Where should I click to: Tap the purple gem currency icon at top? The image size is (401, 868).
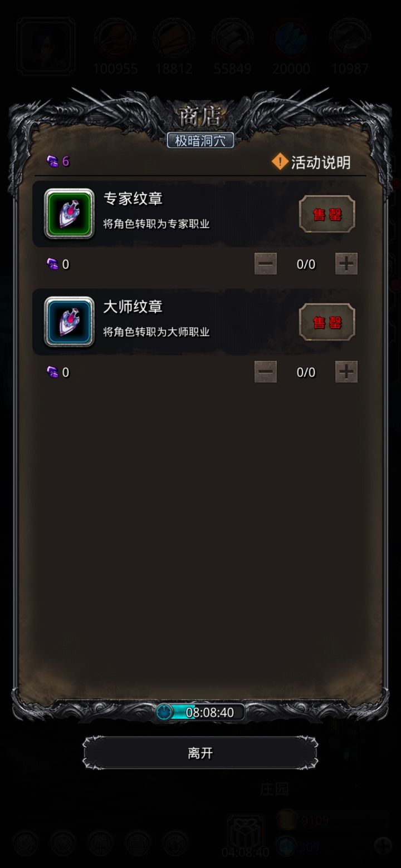tap(52, 161)
